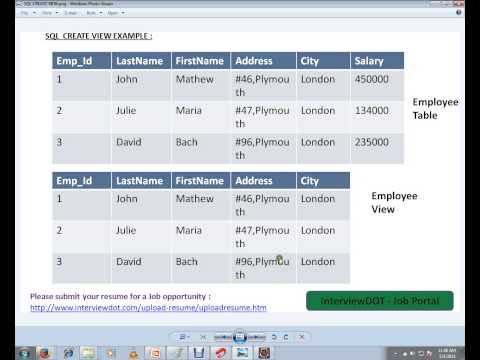Click John in the Employee table
This screenshot has height=360, width=480.
coord(127,79)
